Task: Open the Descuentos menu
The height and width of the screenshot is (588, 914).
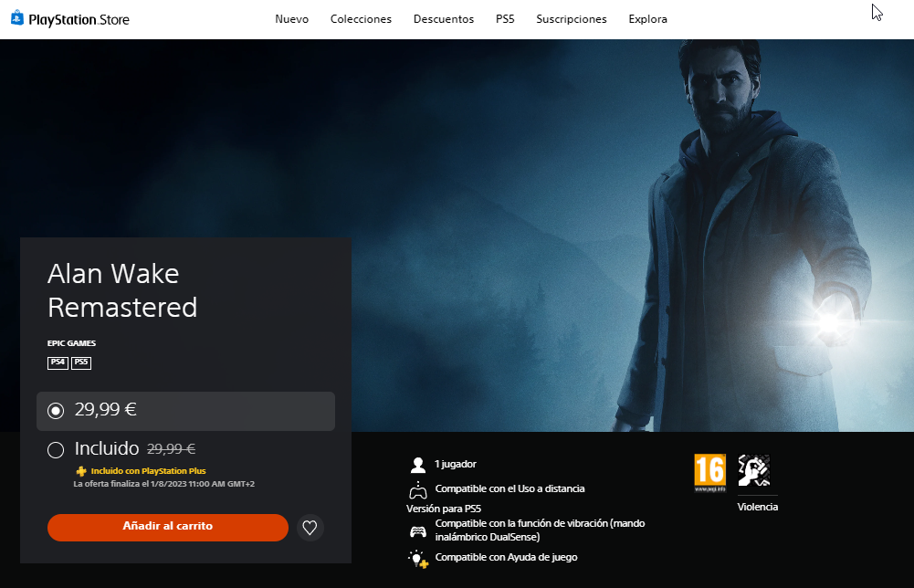Action: (444, 19)
